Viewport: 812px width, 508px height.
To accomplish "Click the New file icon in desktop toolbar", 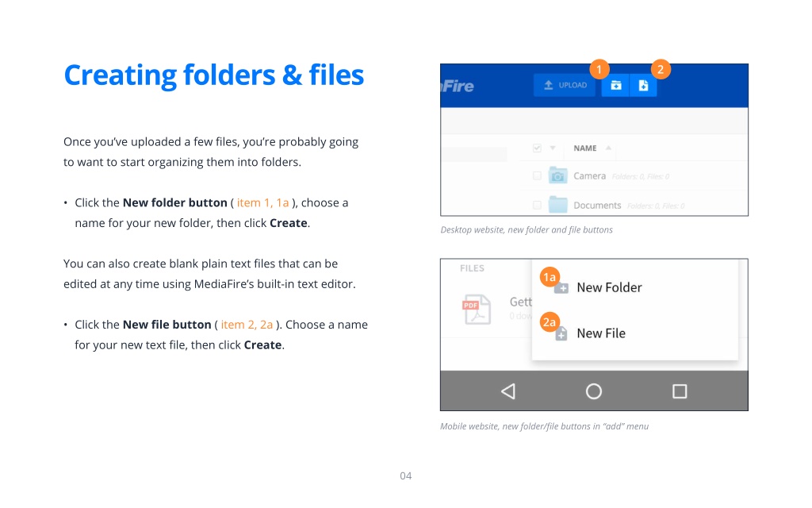I will pos(643,86).
